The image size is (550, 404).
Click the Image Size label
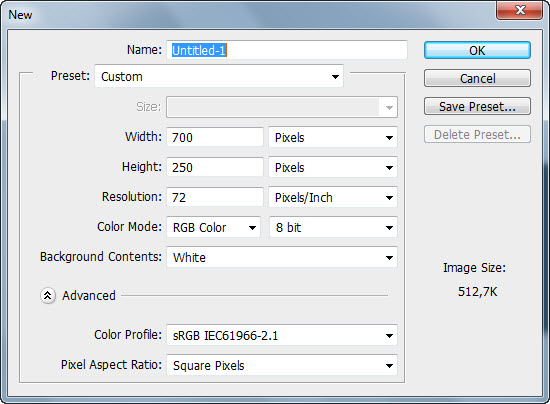click(474, 268)
